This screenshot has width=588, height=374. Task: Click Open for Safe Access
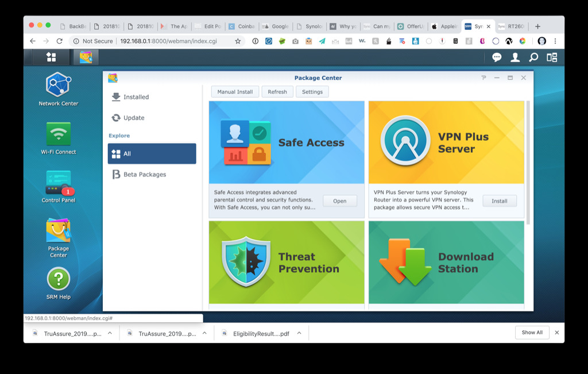click(x=340, y=201)
